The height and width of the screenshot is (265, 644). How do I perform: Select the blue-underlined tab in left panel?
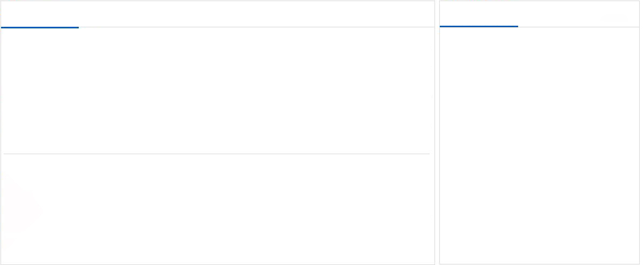point(40,15)
